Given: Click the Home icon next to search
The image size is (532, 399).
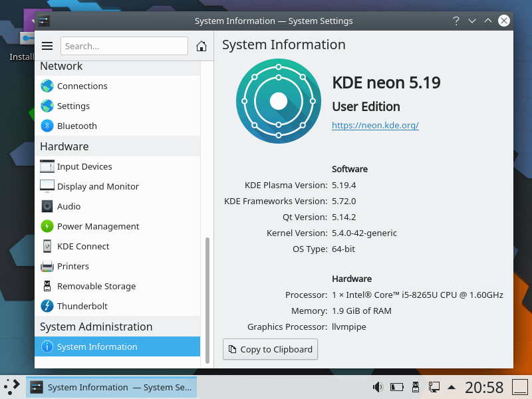Looking at the screenshot, I should [201, 46].
